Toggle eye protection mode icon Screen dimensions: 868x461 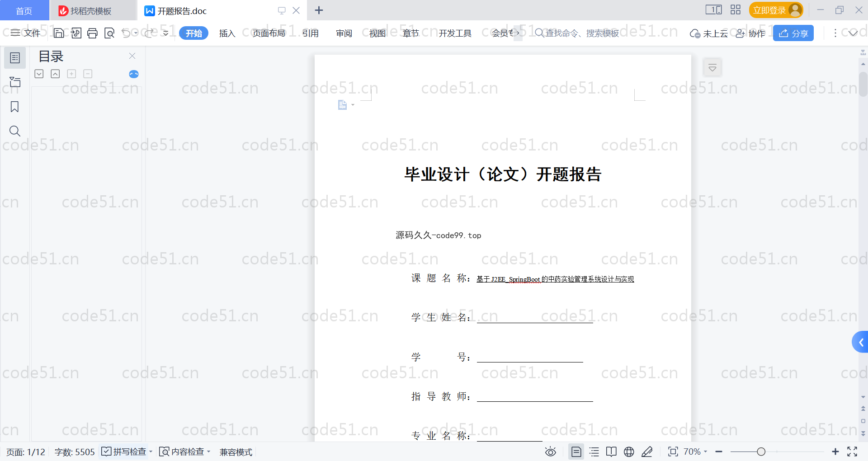tap(550, 452)
